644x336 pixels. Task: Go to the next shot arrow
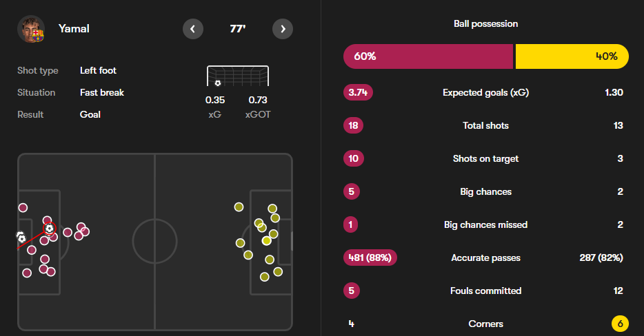coord(283,29)
